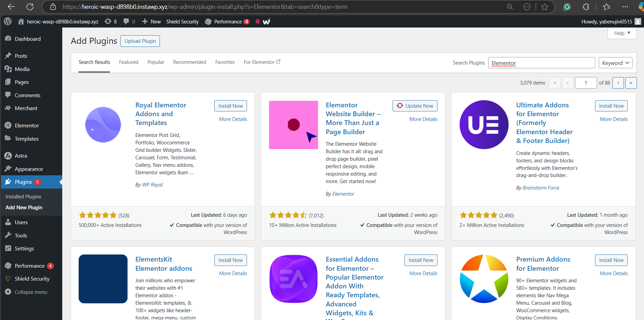The image size is (644, 320).
Task: Click the Essential Addons EA logo
Action: [294, 279]
